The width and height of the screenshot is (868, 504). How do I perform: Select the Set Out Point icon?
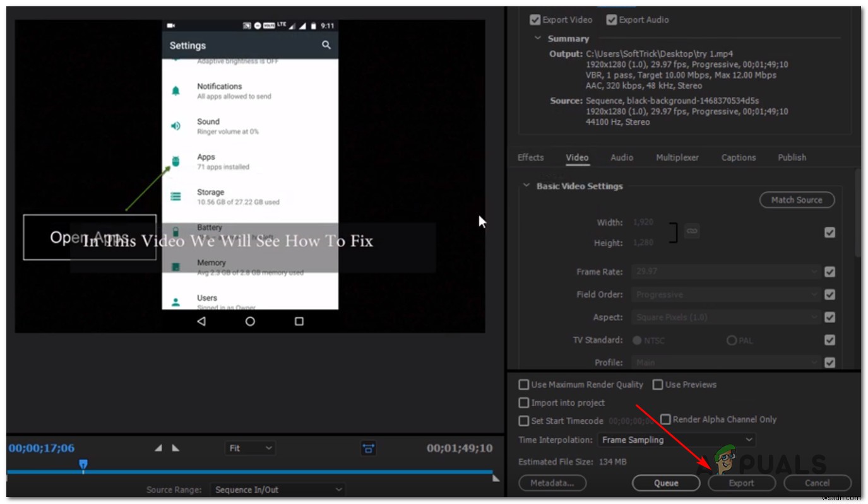click(175, 447)
